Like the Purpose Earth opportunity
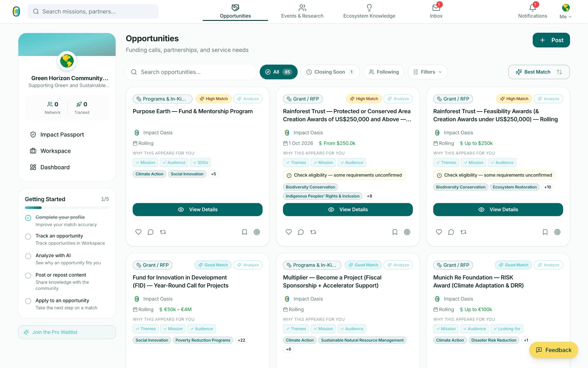The width and height of the screenshot is (588, 368). pyautogui.click(x=139, y=232)
